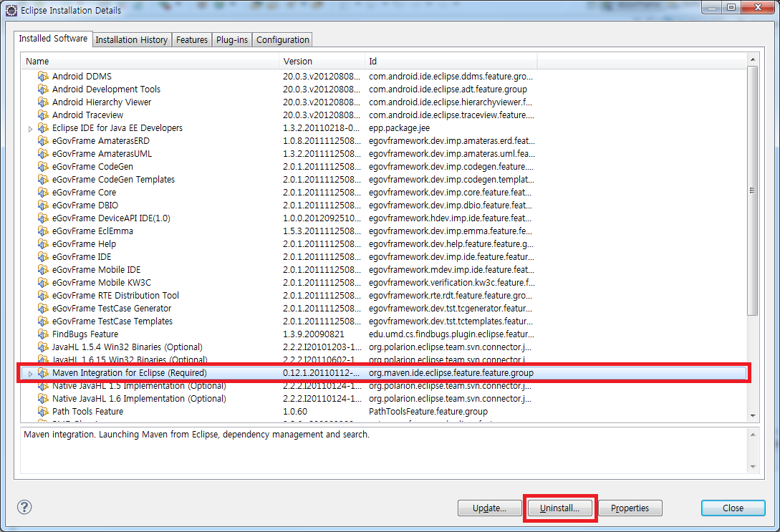Click the eGovFrame EclEmma feature icon
The width and height of the screenshot is (780, 532).
click(43, 231)
